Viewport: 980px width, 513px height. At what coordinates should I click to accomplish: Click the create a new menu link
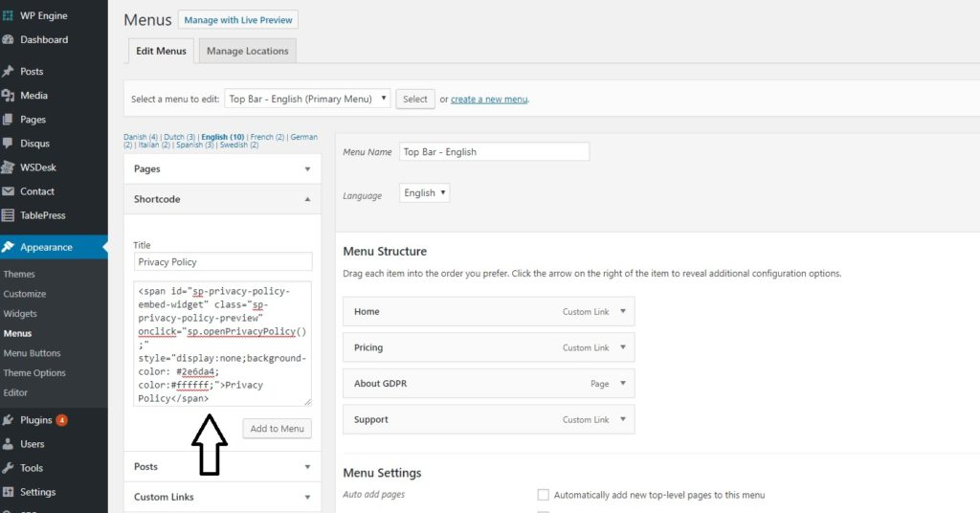(x=489, y=99)
